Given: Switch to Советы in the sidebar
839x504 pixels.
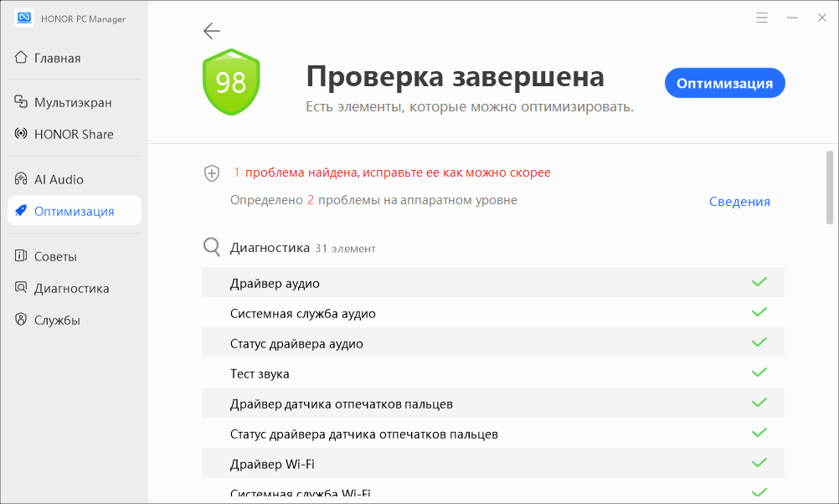Looking at the screenshot, I should coord(55,256).
